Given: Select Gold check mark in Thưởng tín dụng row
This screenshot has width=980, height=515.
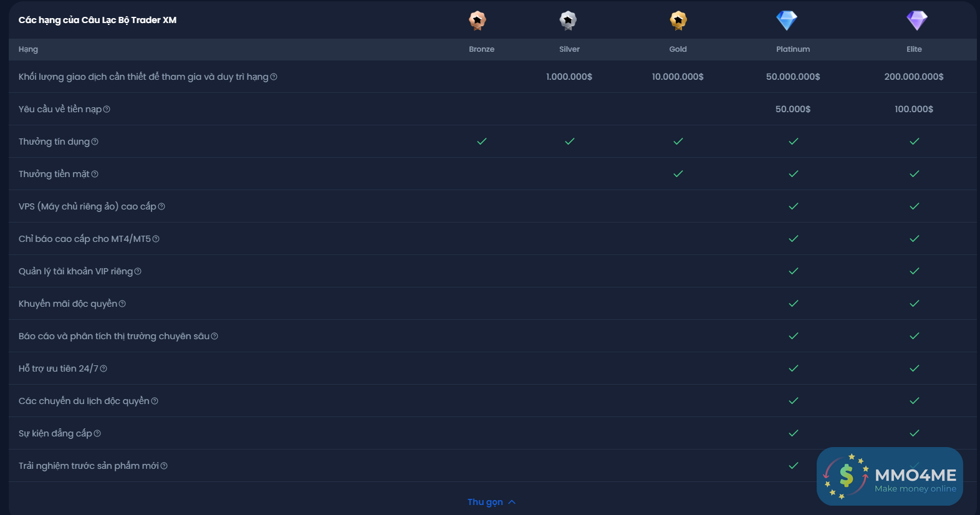Looking at the screenshot, I should tap(678, 142).
